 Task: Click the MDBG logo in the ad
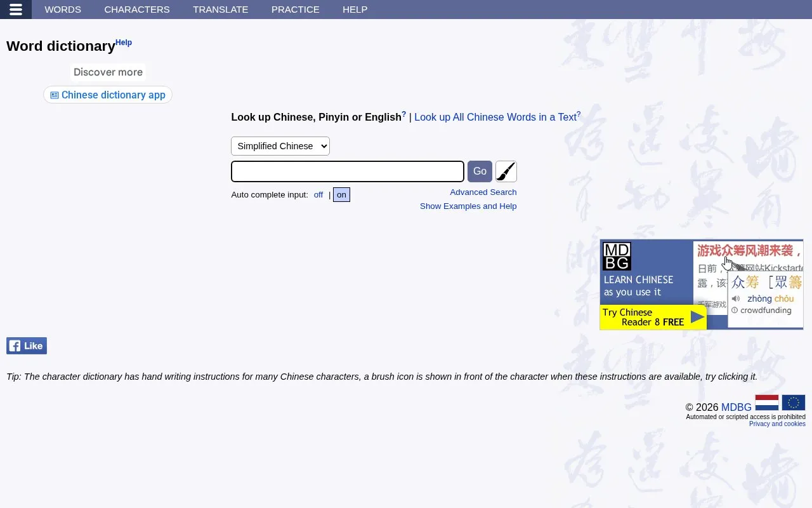point(617,257)
